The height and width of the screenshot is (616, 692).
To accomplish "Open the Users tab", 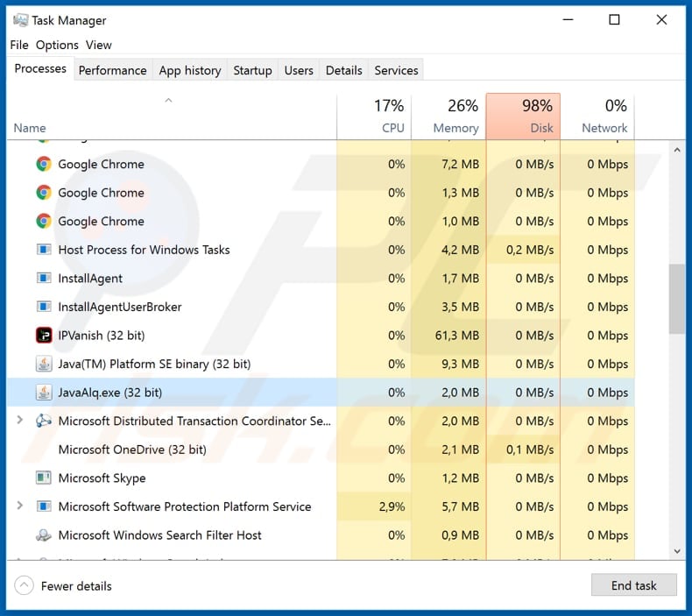I will pos(299,71).
